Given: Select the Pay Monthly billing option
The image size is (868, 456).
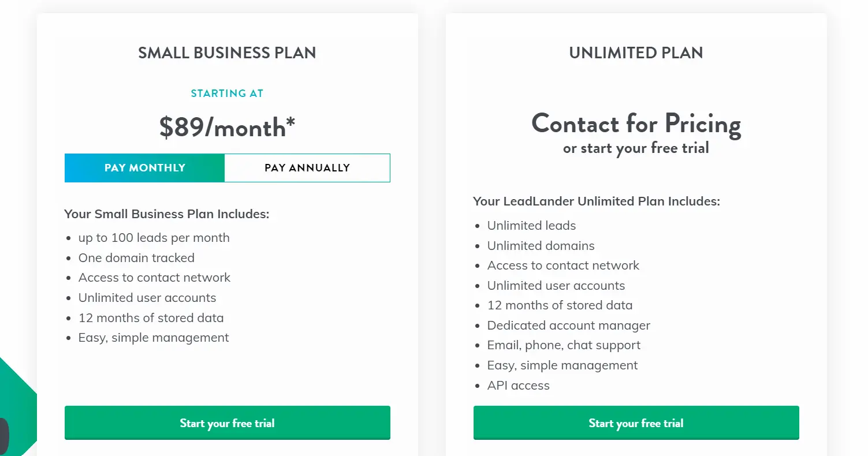Looking at the screenshot, I should 144,167.
